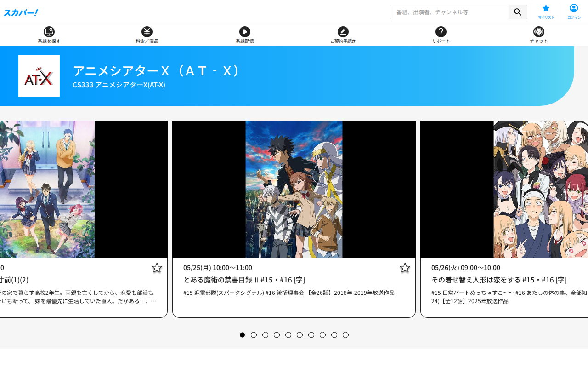588x368 pixels.
Task: Click the チャット menu label
Action: tap(539, 41)
